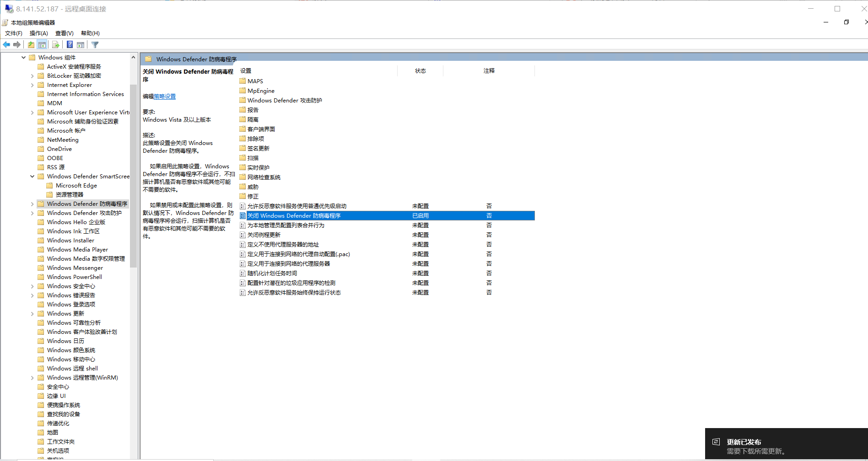Expand the Internet Explorer tree node

[x=32, y=85]
